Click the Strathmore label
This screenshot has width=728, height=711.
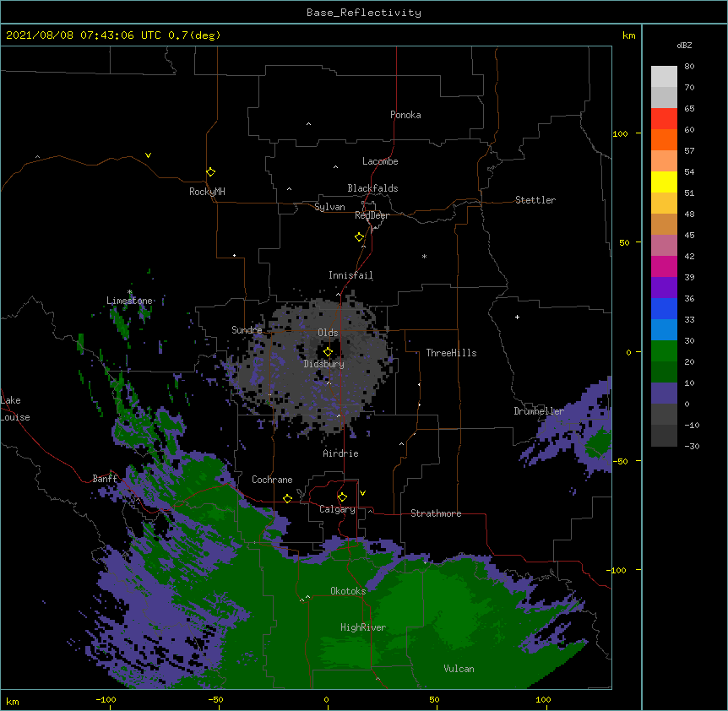436,513
